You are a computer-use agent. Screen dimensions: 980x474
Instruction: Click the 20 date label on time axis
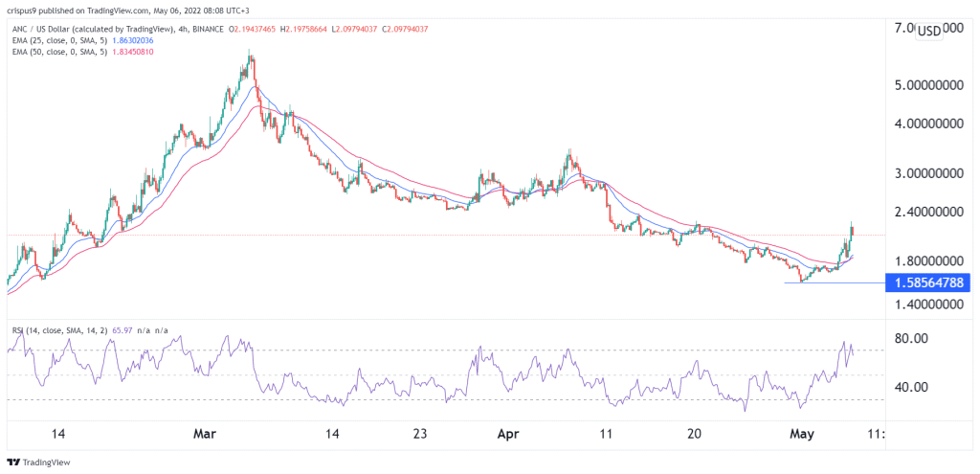click(696, 434)
